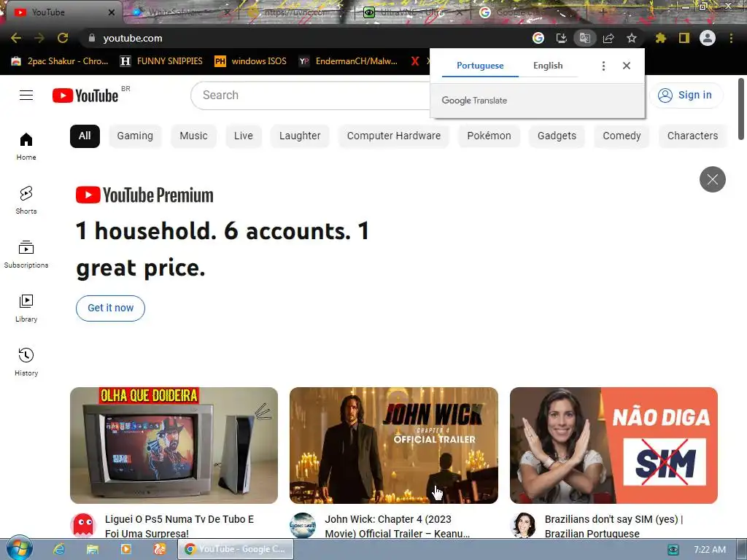This screenshot has height=560, width=747.
Task: Open the Extensions puzzle icon
Action: 661,38
